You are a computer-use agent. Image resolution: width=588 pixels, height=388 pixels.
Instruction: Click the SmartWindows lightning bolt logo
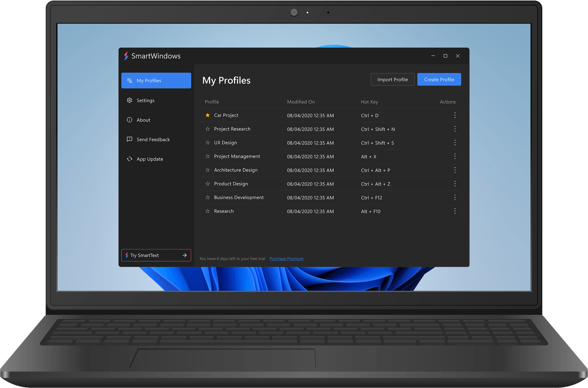(x=126, y=56)
